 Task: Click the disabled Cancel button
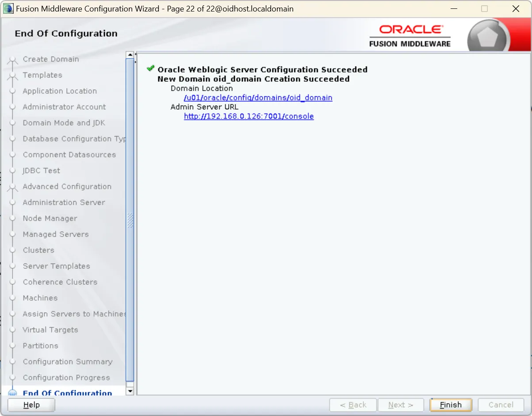click(501, 405)
